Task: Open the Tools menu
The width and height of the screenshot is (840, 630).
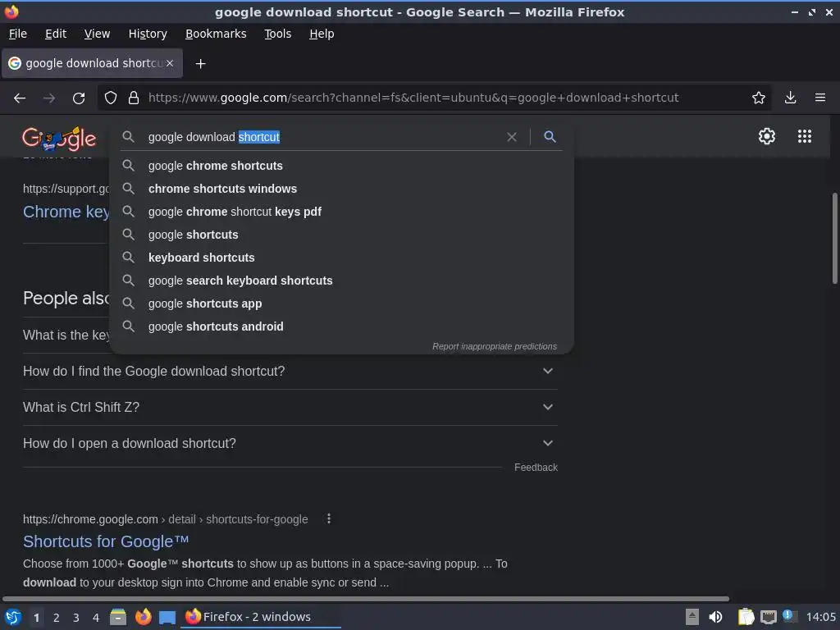Action: 277,34
